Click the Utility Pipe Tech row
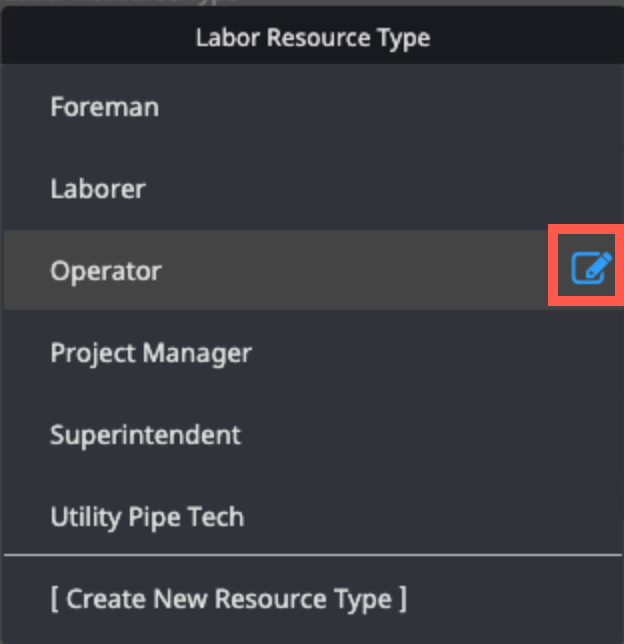 [313, 516]
